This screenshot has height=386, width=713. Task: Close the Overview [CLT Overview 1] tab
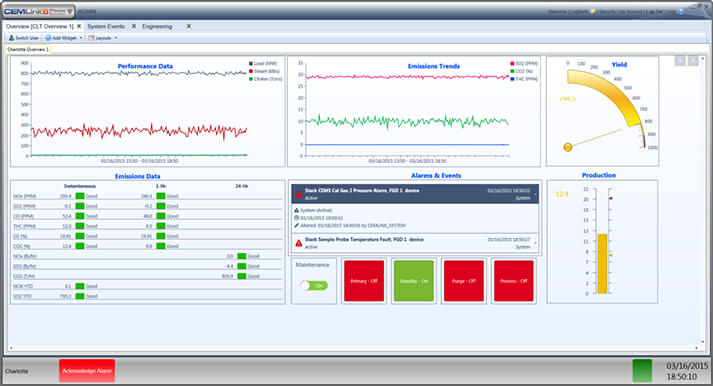(79, 26)
